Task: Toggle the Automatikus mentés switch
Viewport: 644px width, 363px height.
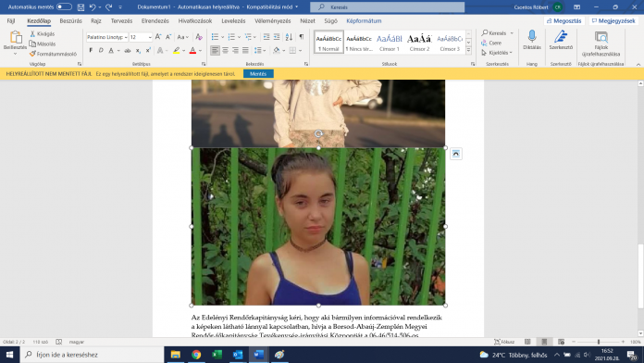Action: pos(64,7)
